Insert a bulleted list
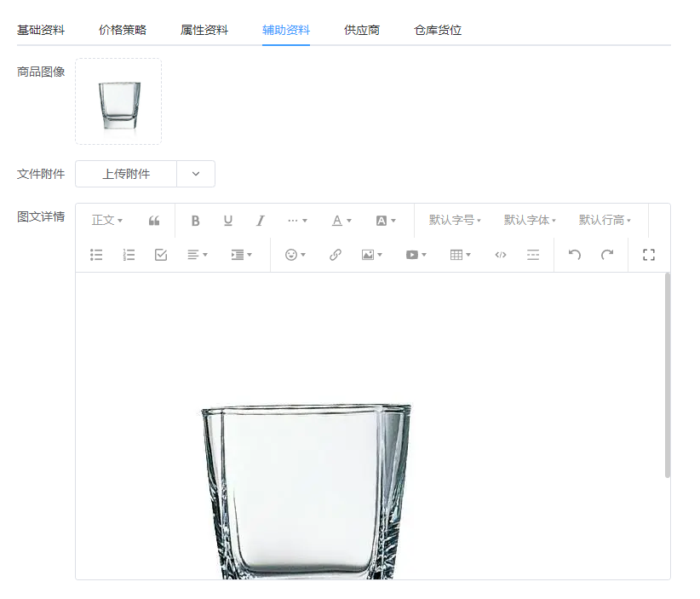The image size is (700, 599). (96, 255)
